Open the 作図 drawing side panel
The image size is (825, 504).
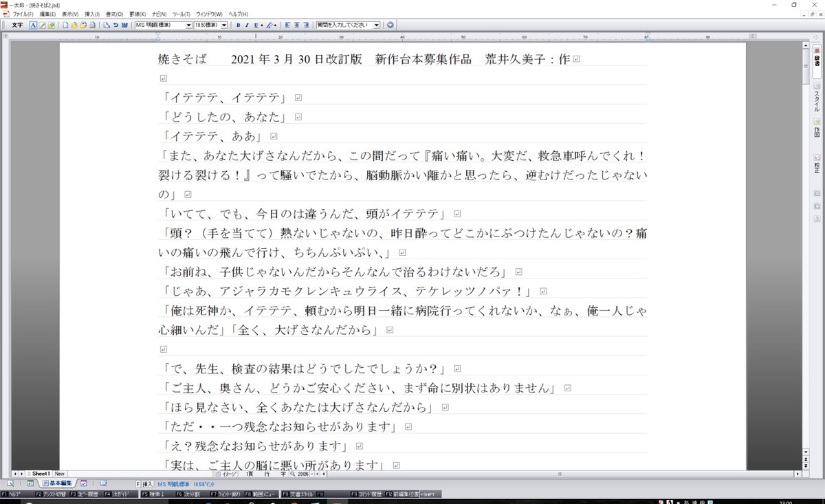click(x=817, y=127)
